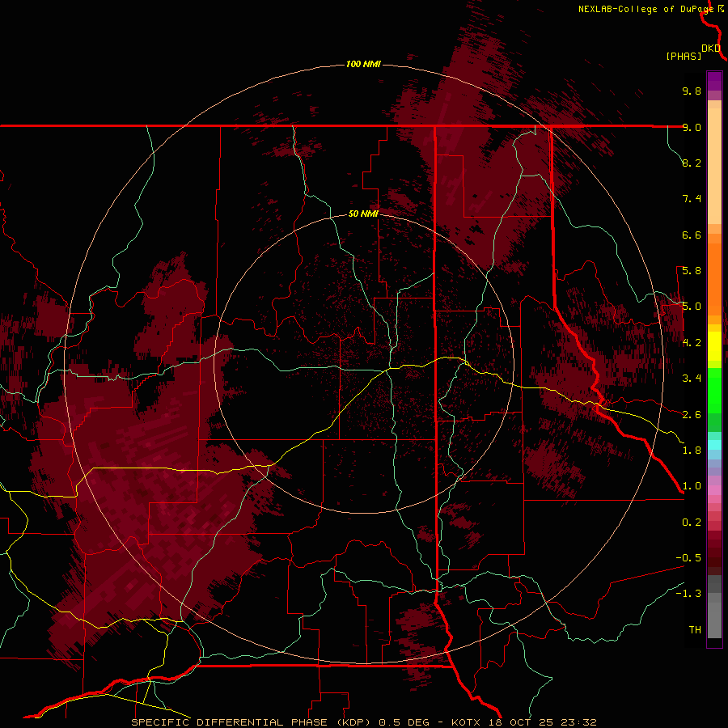Click the 5.8 value on the scale
The width and height of the screenshot is (728, 728).
tap(692, 271)
